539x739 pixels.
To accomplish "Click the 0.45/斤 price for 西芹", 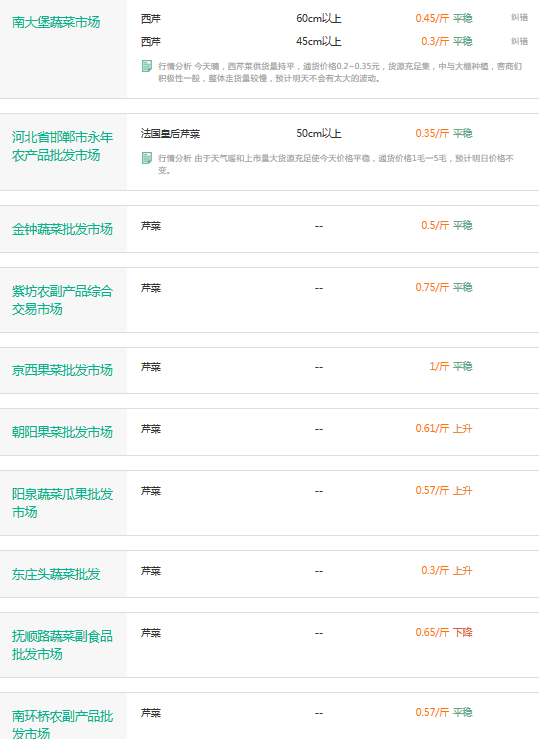I will [x=432, y=18].
